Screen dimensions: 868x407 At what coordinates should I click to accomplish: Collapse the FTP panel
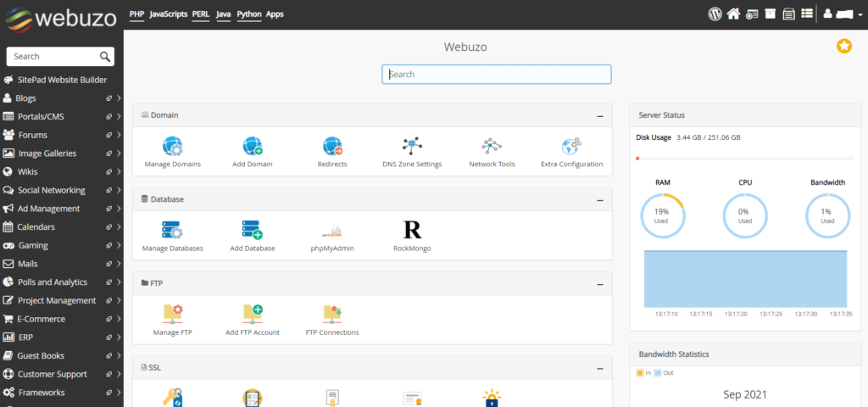pos(600,284)
